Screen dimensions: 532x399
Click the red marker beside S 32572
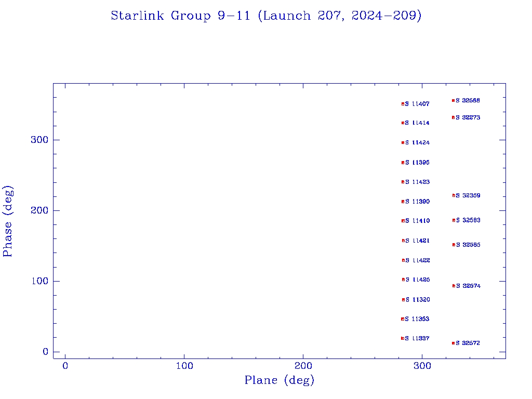pos(453,343)
